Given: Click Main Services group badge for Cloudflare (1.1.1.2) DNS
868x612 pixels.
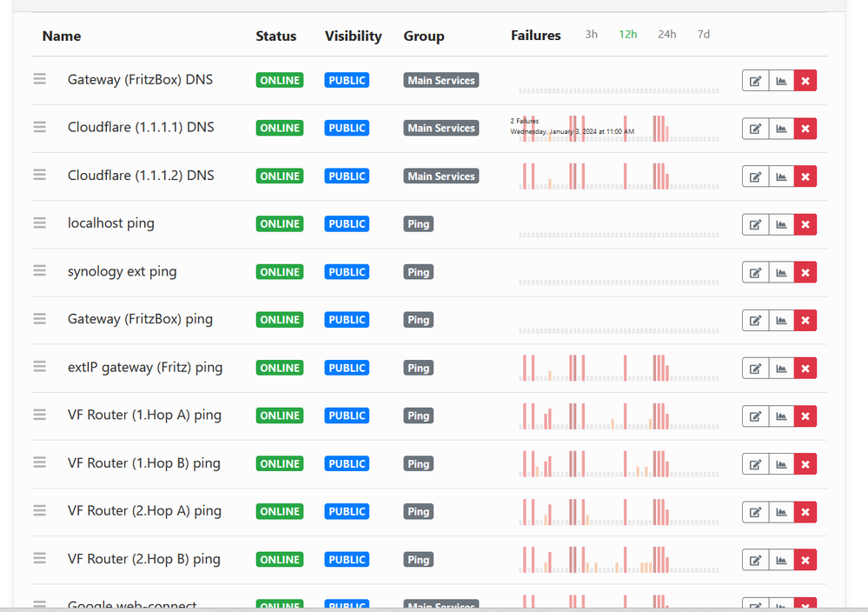Looking at the screenshot, I should [441, 176].
